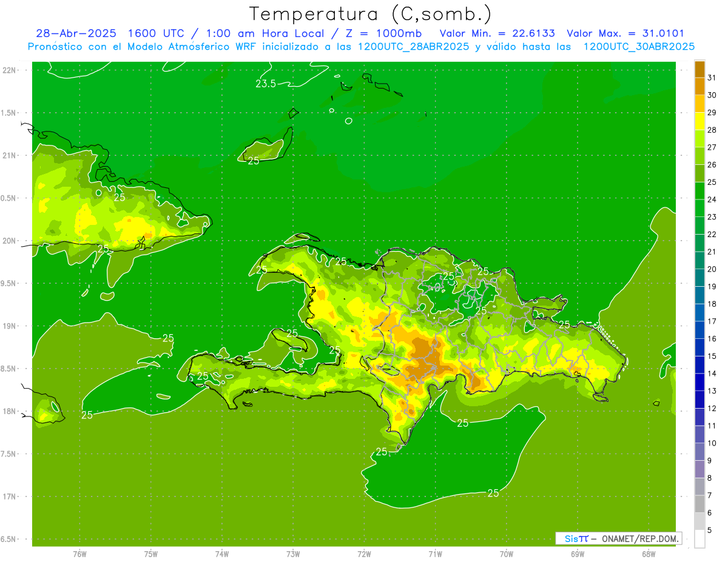Pick legend swatch between 23 and 24
Screen dimensions: 728x562
tap(699, 209)
